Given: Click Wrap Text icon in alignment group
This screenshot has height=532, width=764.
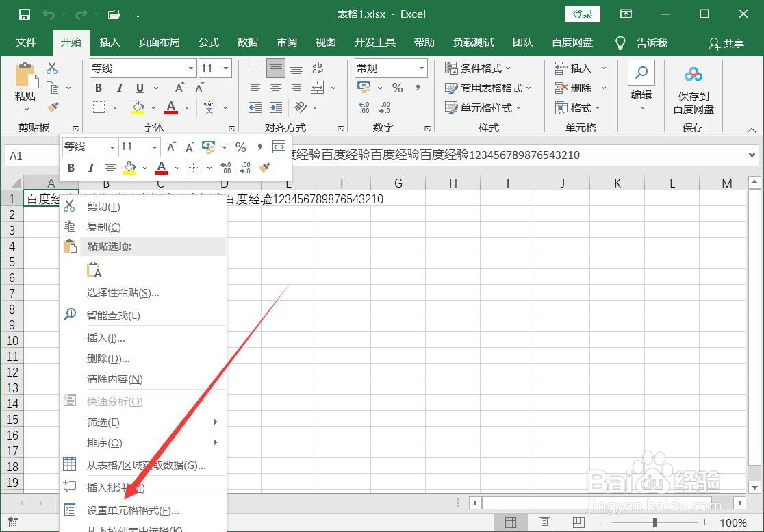Looking at the screenshot, I should [317, 68].
